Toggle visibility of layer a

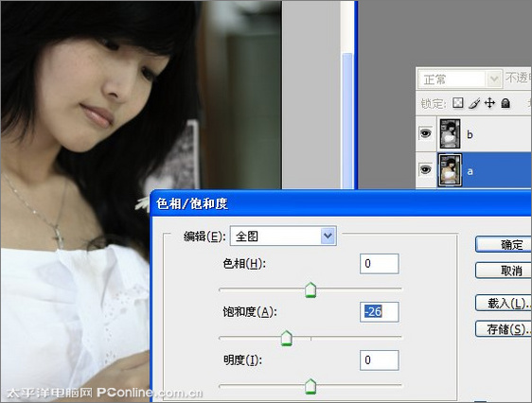425,169
